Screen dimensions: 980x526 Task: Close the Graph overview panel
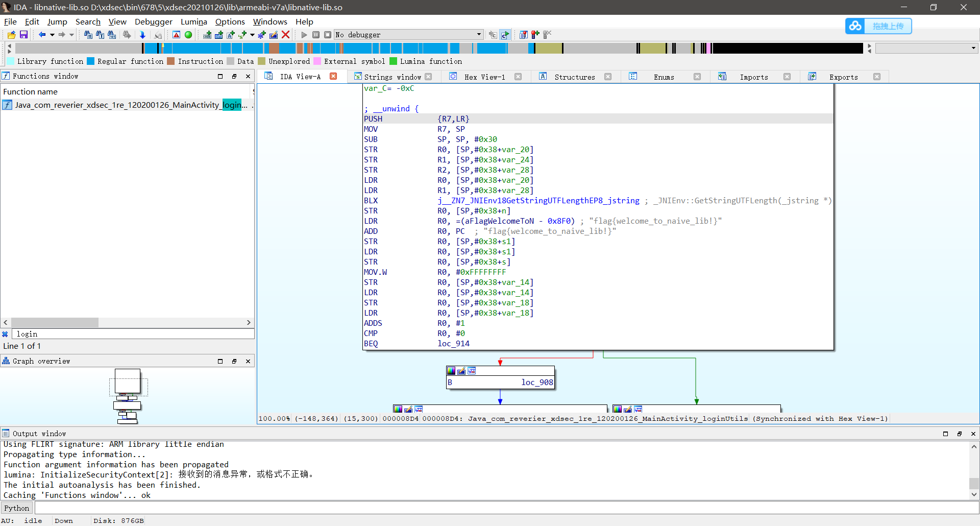click(x=248, y=361)
